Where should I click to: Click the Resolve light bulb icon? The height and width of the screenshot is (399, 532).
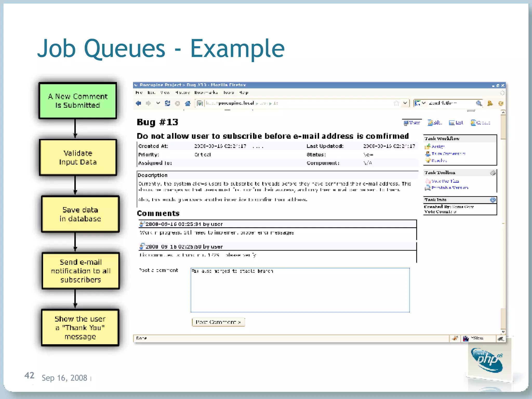[428, 160]
